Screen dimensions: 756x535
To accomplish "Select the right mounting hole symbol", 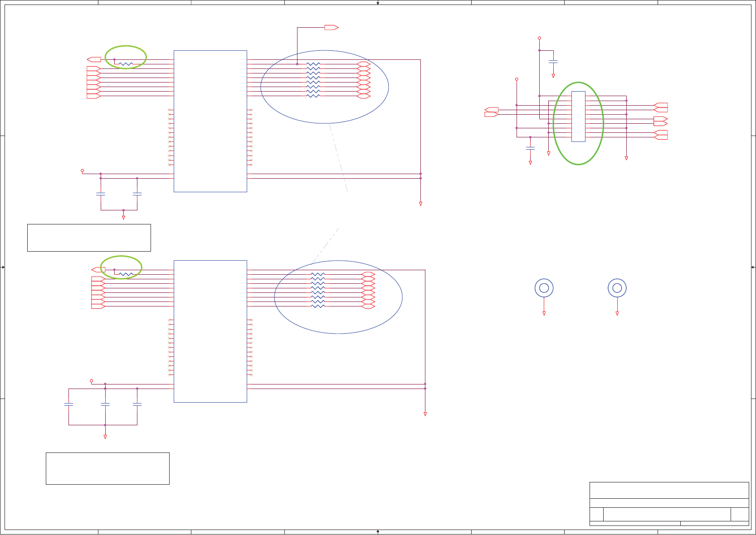I will point(617,288).
